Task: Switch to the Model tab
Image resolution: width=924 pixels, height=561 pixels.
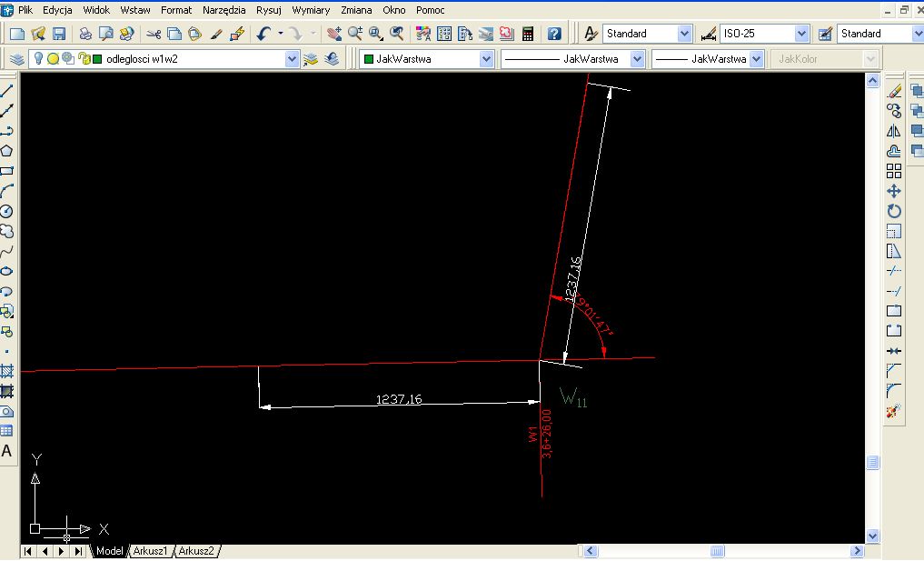Action: pos(110,551)
